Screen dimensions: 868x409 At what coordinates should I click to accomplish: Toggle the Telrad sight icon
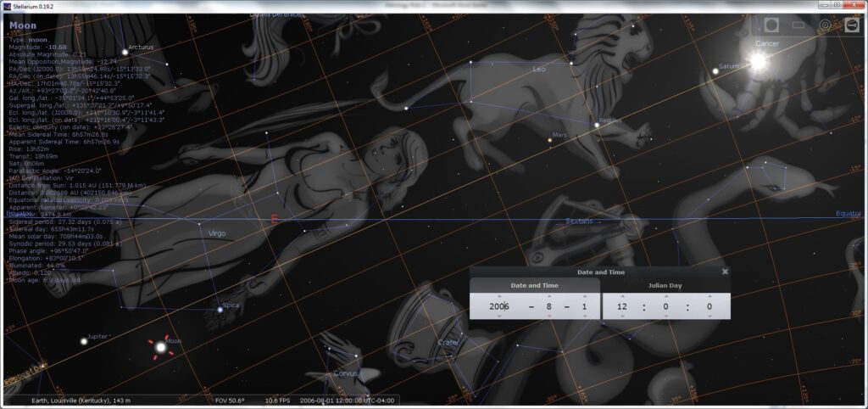click(825, 25)
